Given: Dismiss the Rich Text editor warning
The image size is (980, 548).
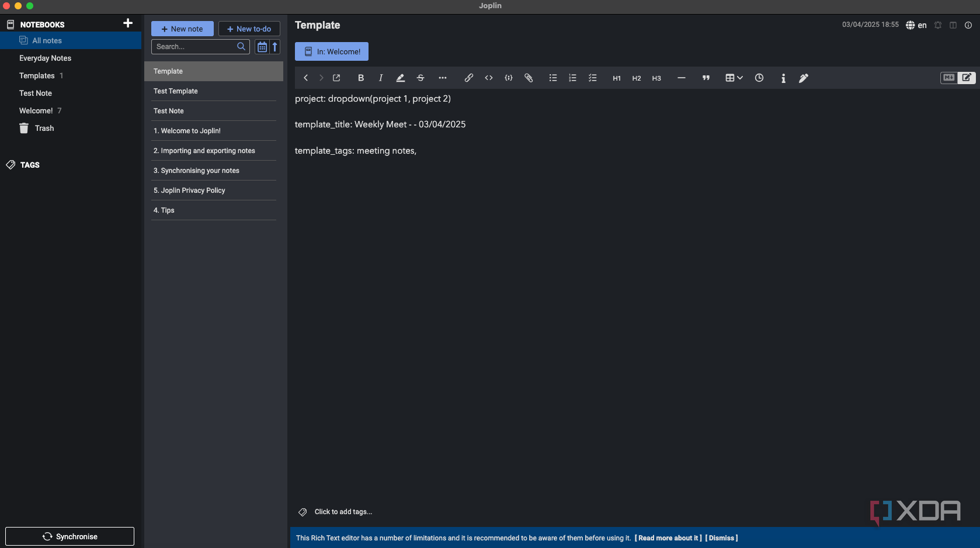Looking at the screenshot, I should 721,538.
